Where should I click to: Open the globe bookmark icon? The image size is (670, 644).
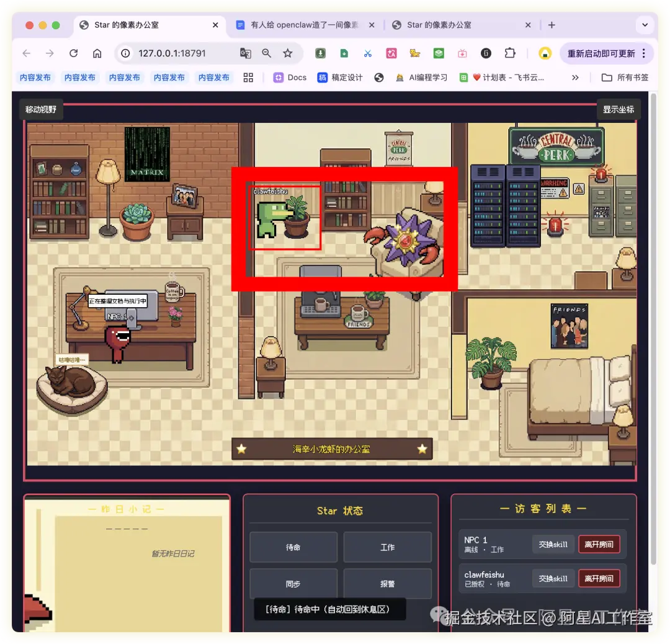[379, 78]
